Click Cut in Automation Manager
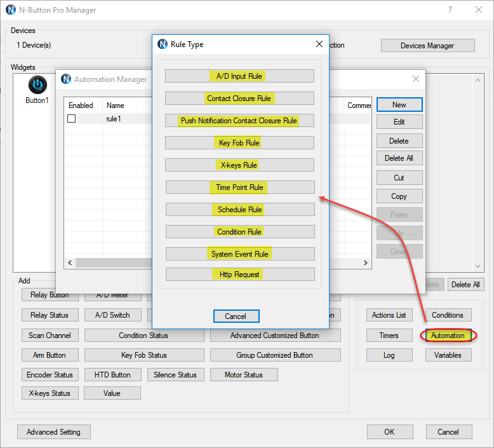This screenshot has width=494, height=448. coord(399,178)
